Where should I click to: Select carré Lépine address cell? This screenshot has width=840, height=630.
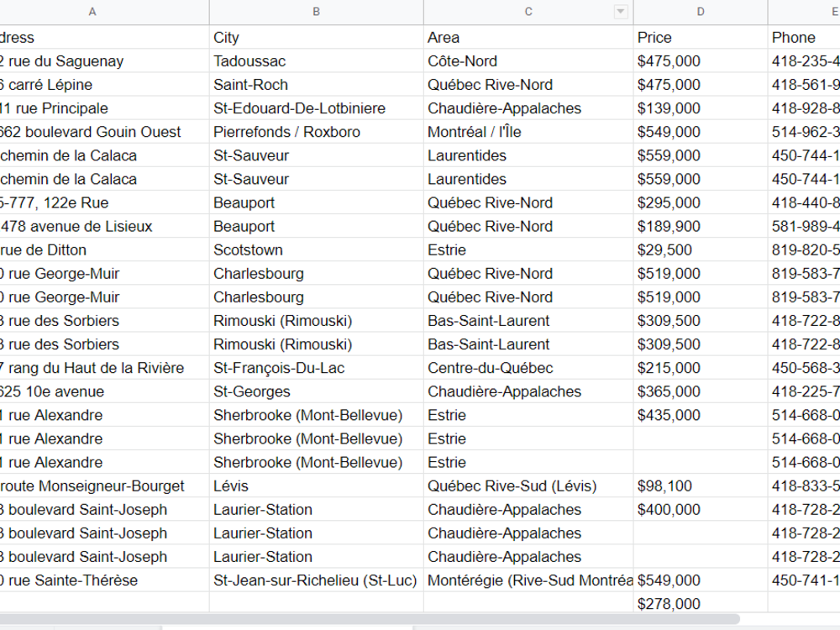point(104,85)
